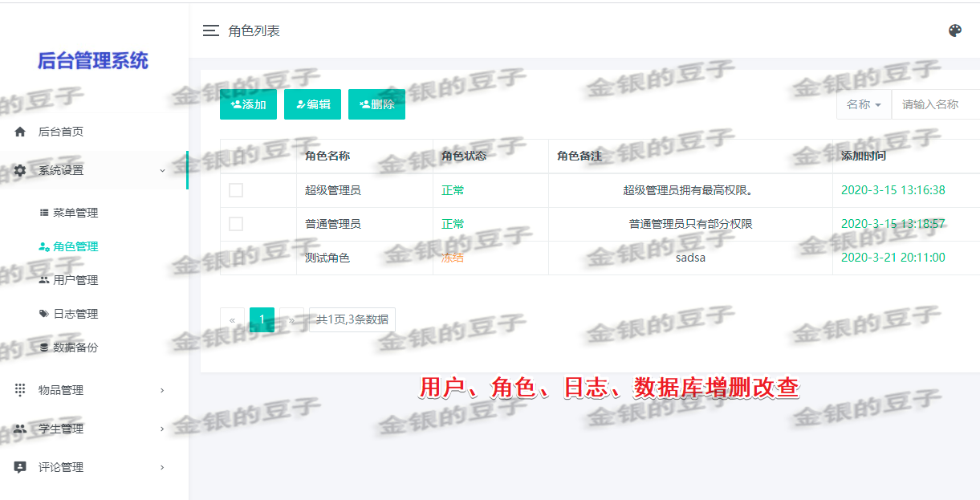Tick the checkbox for 普通管理员 row

tap(236, 224)
